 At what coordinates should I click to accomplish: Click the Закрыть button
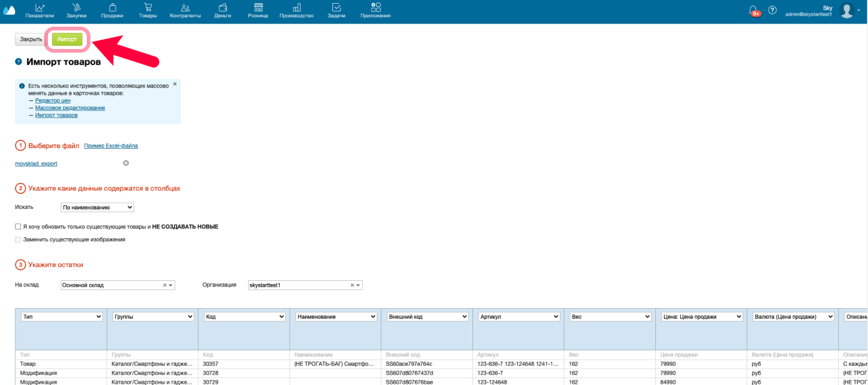(x=31, y=39)
